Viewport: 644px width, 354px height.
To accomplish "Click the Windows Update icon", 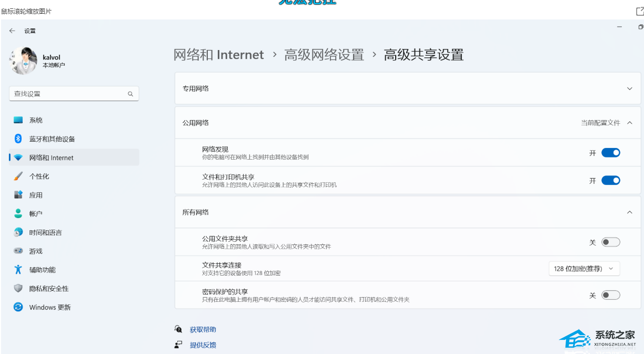I will click(x=18, y=307).
